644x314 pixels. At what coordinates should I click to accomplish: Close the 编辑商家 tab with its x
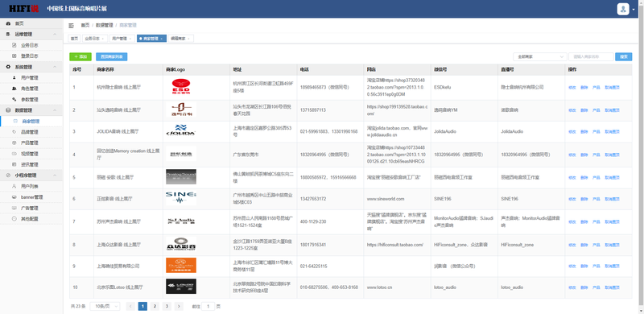(x=188, y=39)
